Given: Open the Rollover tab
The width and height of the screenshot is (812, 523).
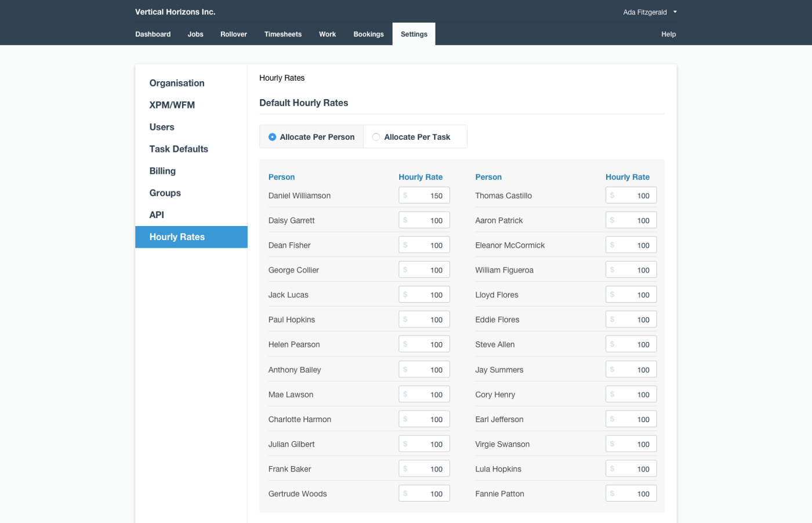Looking at the screenshot, I should [x=234, y=34].
